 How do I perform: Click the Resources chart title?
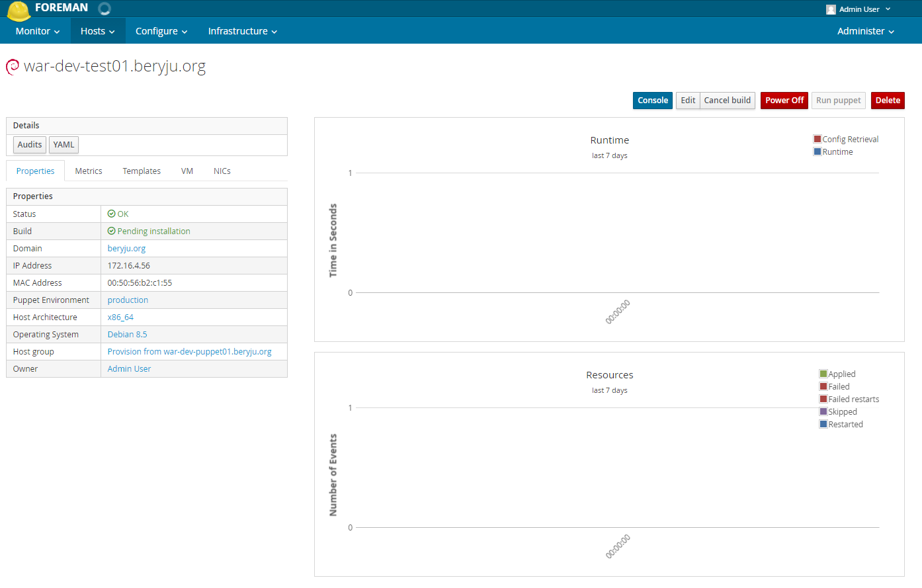click(609, 375)
